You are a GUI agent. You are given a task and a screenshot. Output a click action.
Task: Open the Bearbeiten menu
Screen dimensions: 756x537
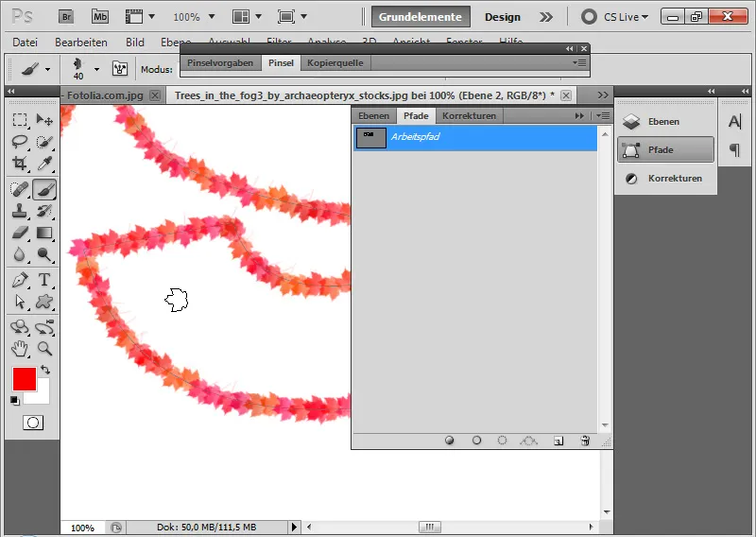click(x=81, y=43)
